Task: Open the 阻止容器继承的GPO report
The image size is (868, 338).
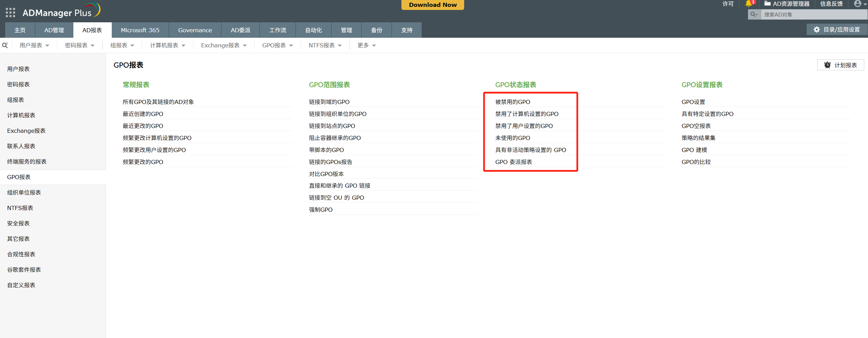Action: 335,138
